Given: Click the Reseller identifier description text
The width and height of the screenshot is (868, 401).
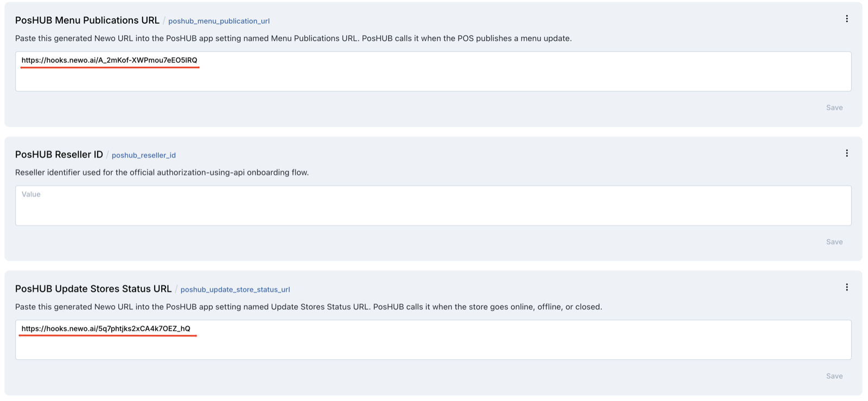Looking at the screenshot, I should click(x=162, y=172).
